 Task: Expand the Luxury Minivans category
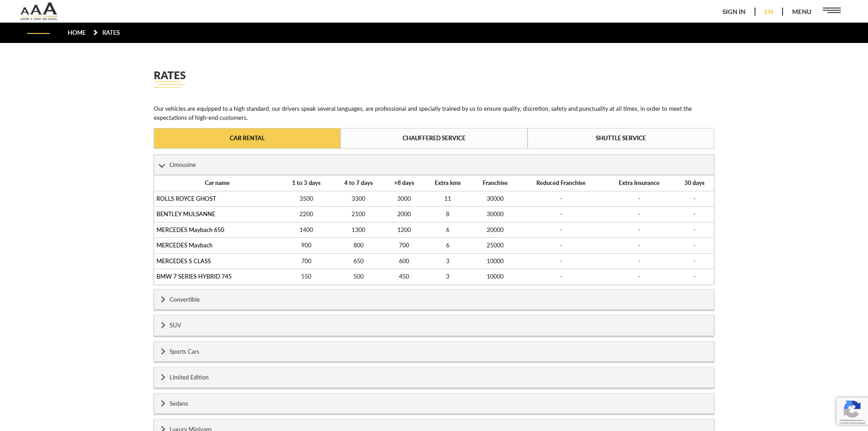[190, 428]
